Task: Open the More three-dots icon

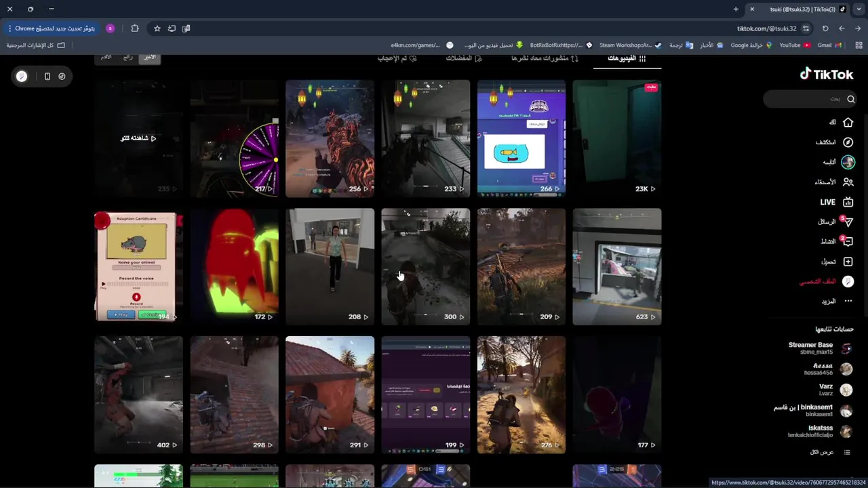Action: coord(848,301)
